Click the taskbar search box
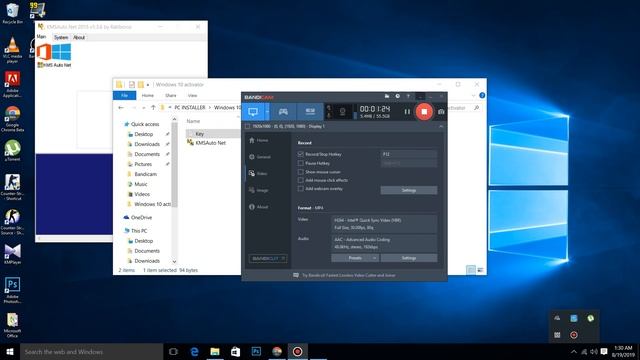The height and width of the screenshot is (360, 640). tap(91, 351)
